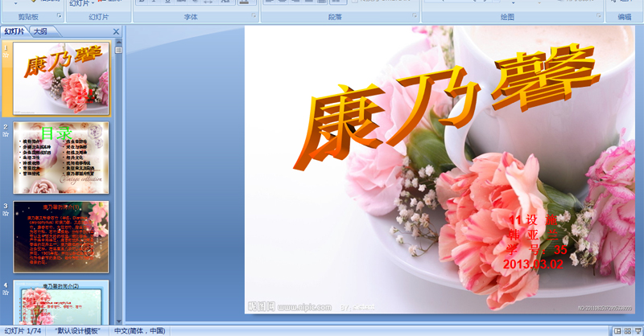Open the 字体 group dialog launcher
Screen dimensions: 644x336
pos(254,16)
